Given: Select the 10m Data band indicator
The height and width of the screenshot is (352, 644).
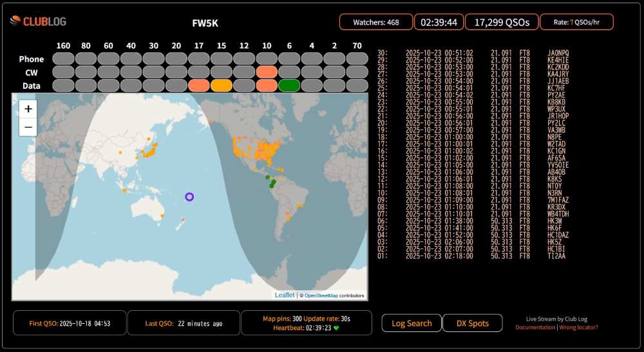Looking at the screenshot, I should 267,85.
